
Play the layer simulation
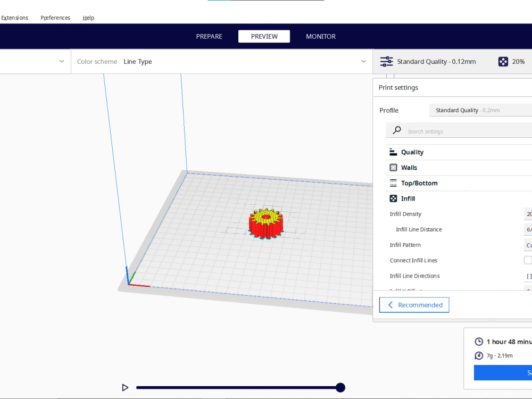coord(125,387)
